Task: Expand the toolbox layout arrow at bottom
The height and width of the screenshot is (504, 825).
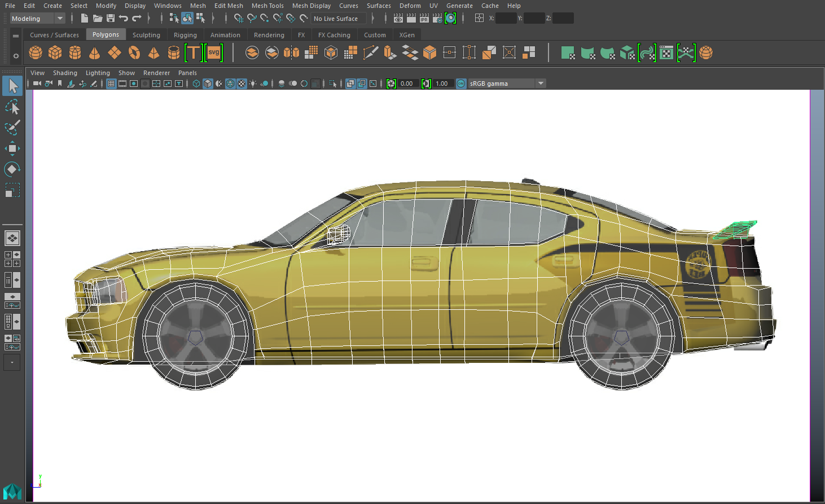Action: point(12,362)
